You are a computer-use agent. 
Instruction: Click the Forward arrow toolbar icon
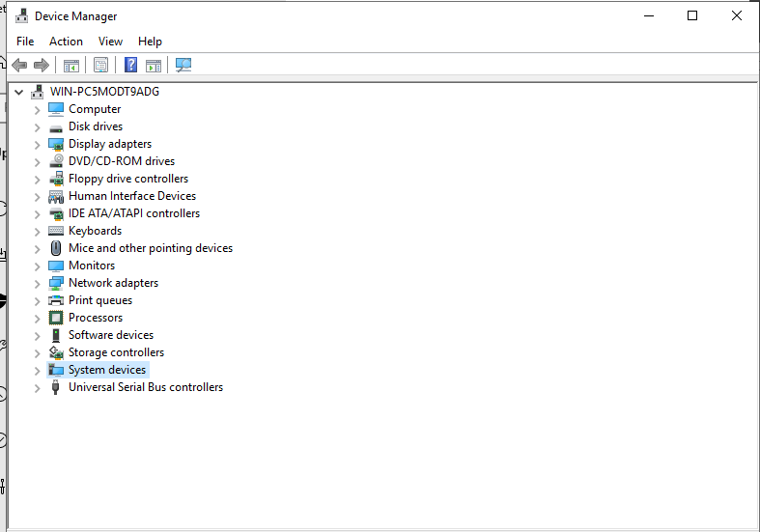pyautogui.click(x=42, y=65)
